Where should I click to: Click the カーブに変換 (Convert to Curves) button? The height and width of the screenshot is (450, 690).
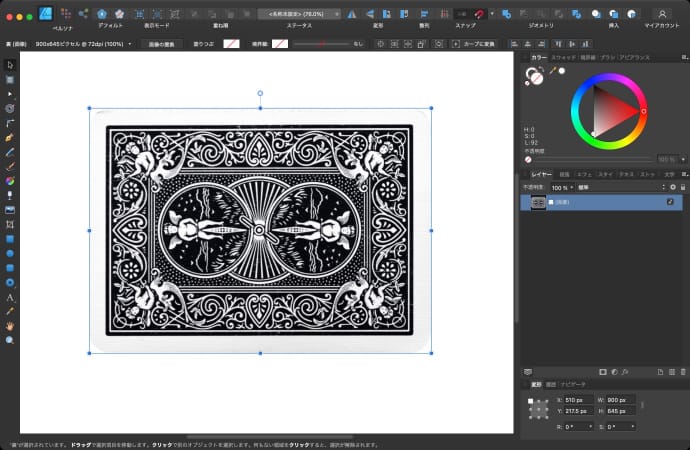475,45
